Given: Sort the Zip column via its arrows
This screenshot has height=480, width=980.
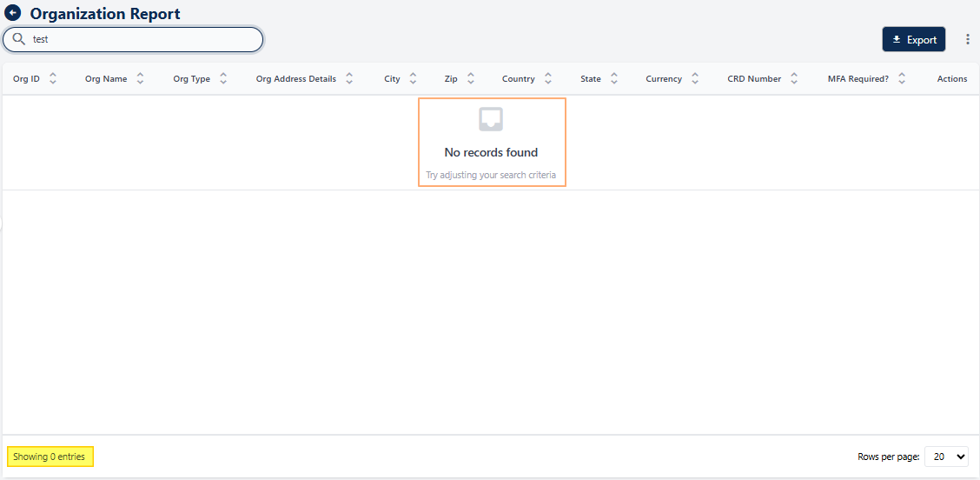Looking at the screenshot, I should tap(471, 78).
